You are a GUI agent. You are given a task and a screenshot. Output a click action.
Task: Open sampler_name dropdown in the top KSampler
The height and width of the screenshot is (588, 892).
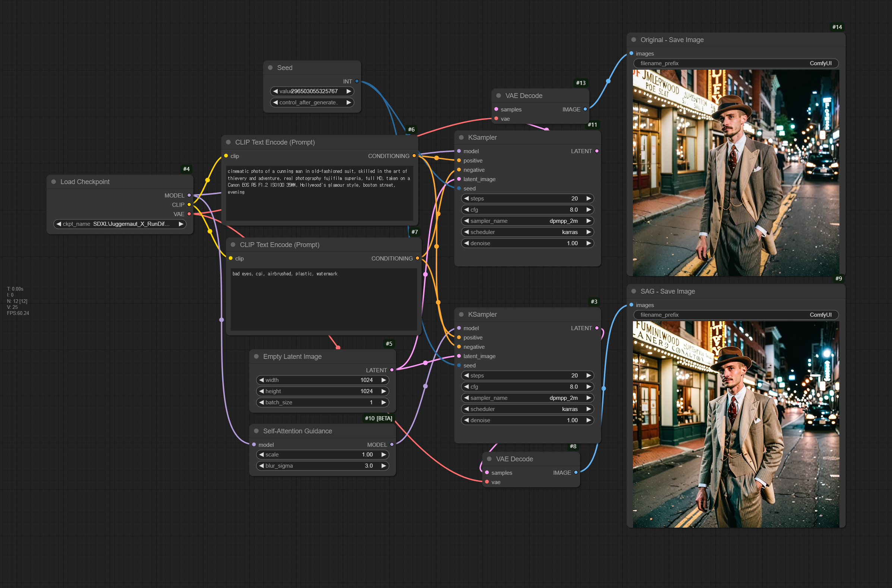527,221
